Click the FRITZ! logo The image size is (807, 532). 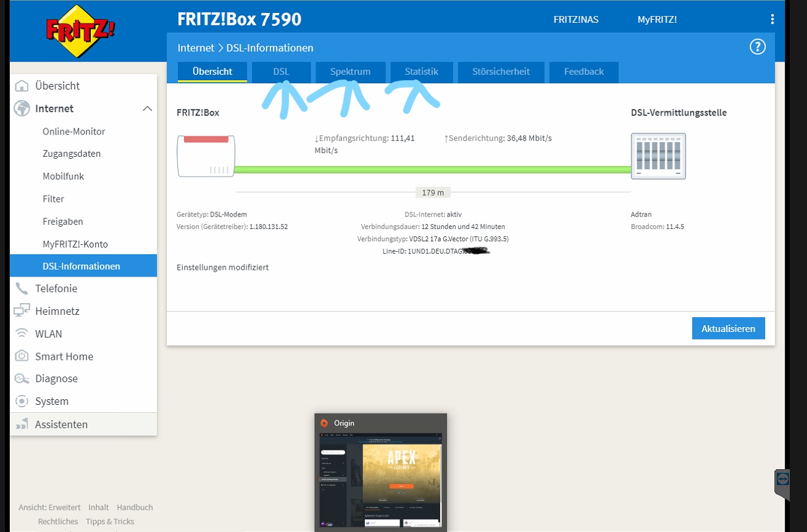pos(81,30)
